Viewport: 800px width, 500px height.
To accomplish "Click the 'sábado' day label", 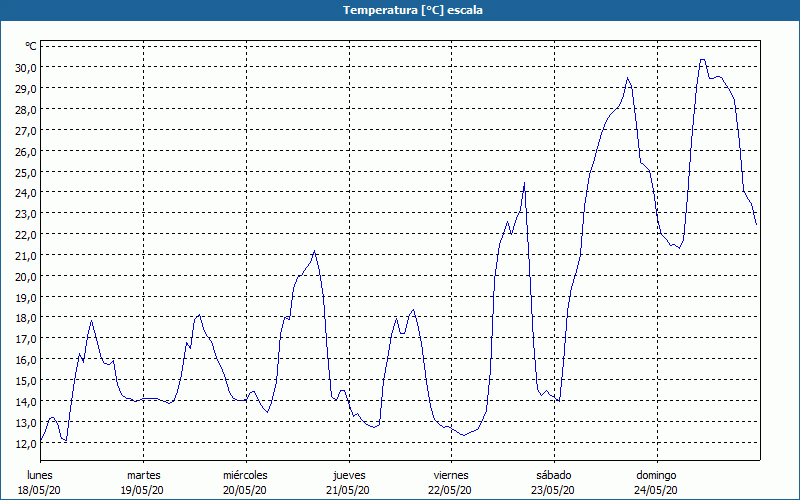I will pos(554,475).
